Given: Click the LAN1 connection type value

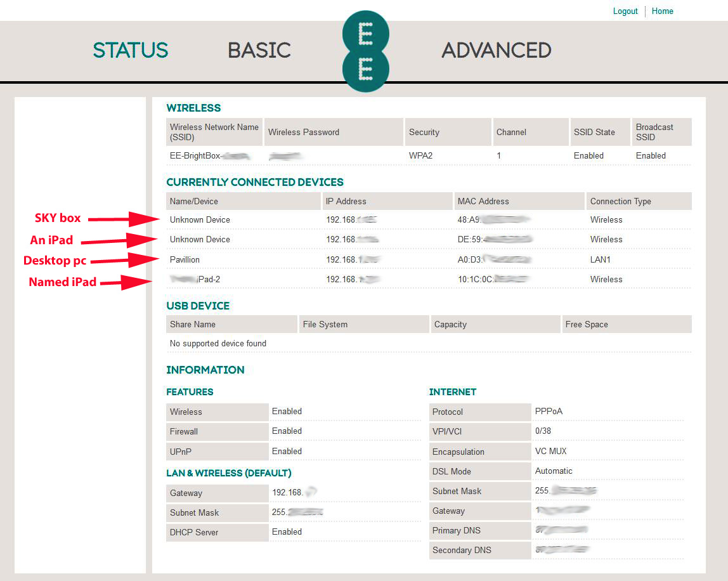Looking at the screenshot, I should coord(601,259).
